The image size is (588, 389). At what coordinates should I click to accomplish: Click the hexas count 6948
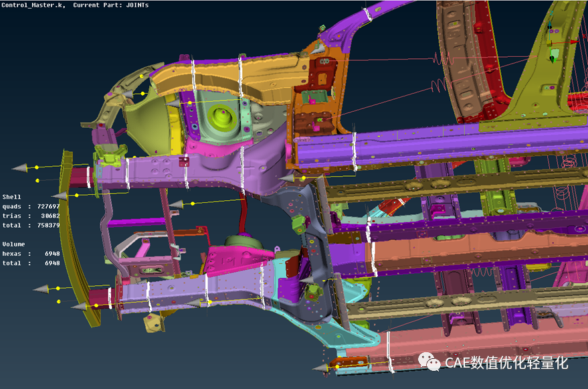coord(52,254)
